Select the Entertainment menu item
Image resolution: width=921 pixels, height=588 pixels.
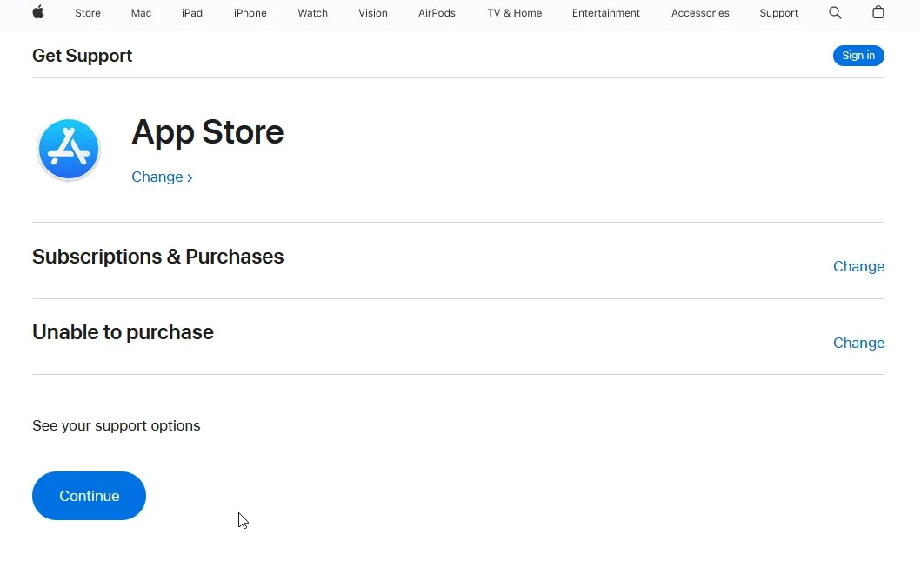[x=606, y=13]
